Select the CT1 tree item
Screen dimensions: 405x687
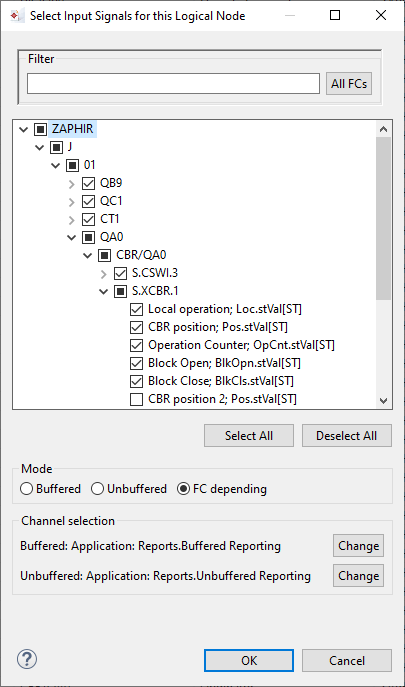(x=110, y=220)
